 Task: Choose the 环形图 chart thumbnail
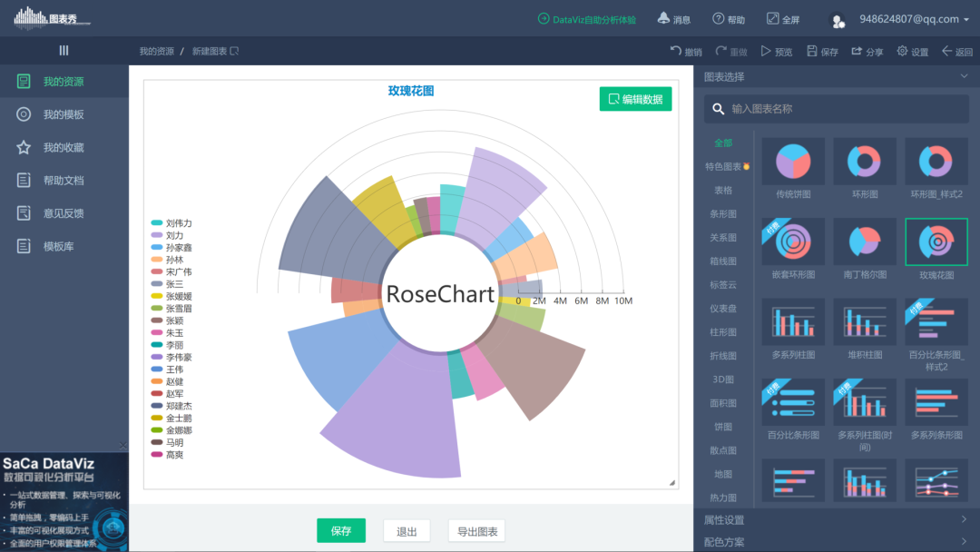click(x=865, y=162)
